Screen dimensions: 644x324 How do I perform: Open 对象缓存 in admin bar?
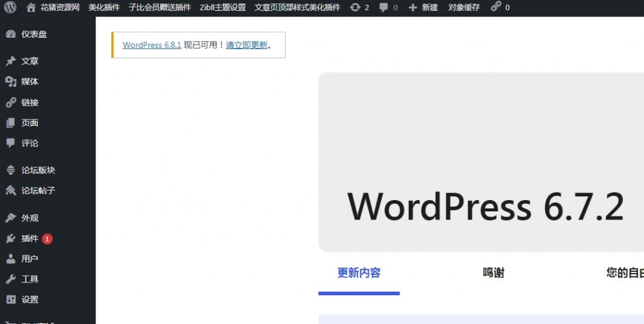tap(464, 8)
